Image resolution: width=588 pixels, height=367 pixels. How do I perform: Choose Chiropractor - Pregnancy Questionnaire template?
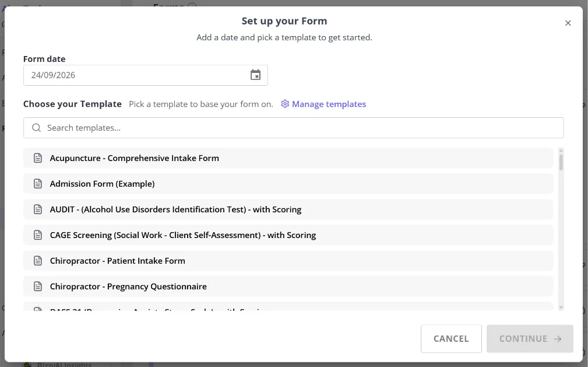pyautogui.click(x=288, y=286)
